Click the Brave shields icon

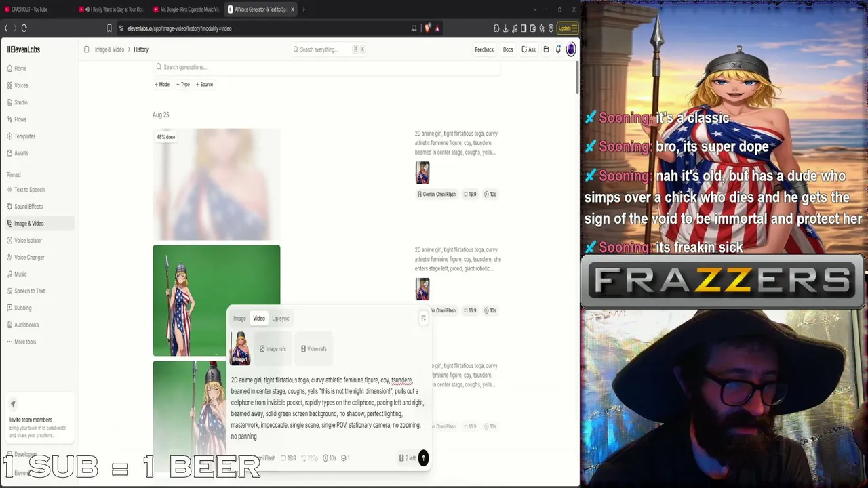tap(427, 28)
